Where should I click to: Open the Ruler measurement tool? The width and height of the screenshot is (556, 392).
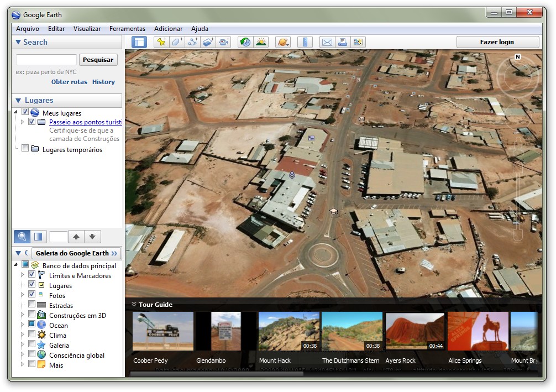pos(305,42)
